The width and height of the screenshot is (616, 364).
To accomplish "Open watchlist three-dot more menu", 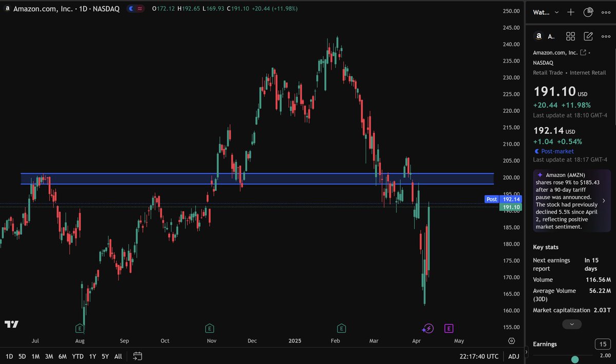I will (x=606, y=12).
